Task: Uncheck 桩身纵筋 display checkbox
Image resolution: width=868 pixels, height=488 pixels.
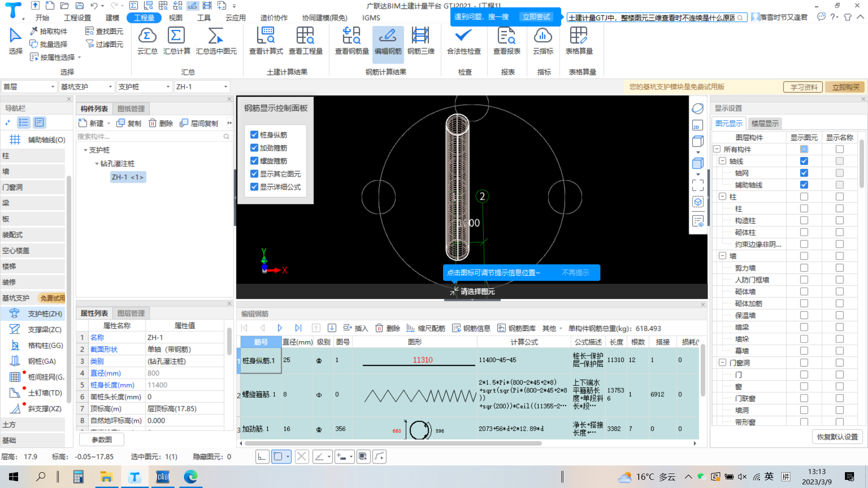Action: click(x=254, y=135)
